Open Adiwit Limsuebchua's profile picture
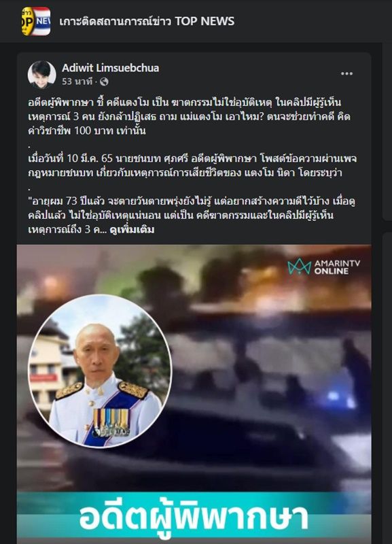This screenshot has height=544, width=392. click(x=41, y=75)
